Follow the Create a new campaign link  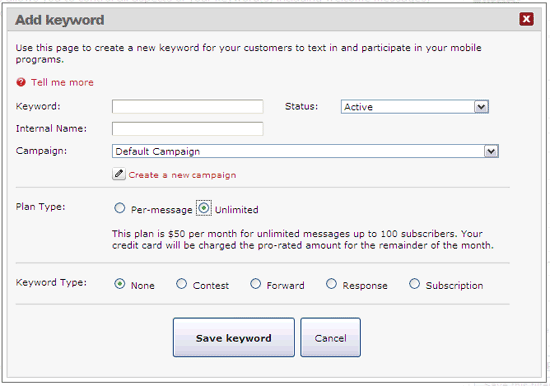(x=182, y=175)
